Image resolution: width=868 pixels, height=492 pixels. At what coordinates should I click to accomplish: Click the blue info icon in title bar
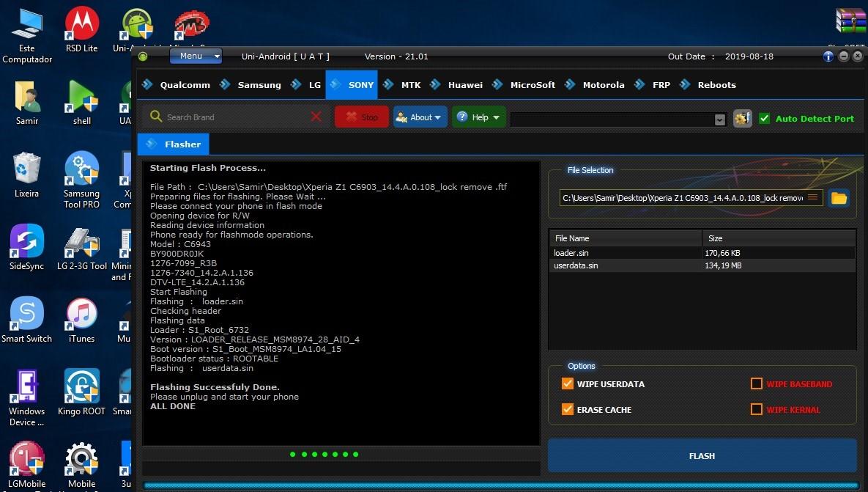828,56
